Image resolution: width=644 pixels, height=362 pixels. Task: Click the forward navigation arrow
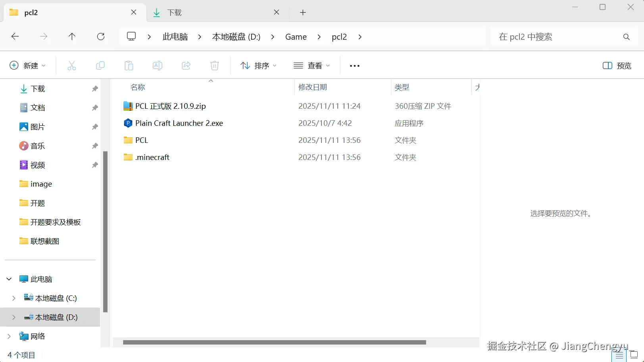[x=44, y=37]
